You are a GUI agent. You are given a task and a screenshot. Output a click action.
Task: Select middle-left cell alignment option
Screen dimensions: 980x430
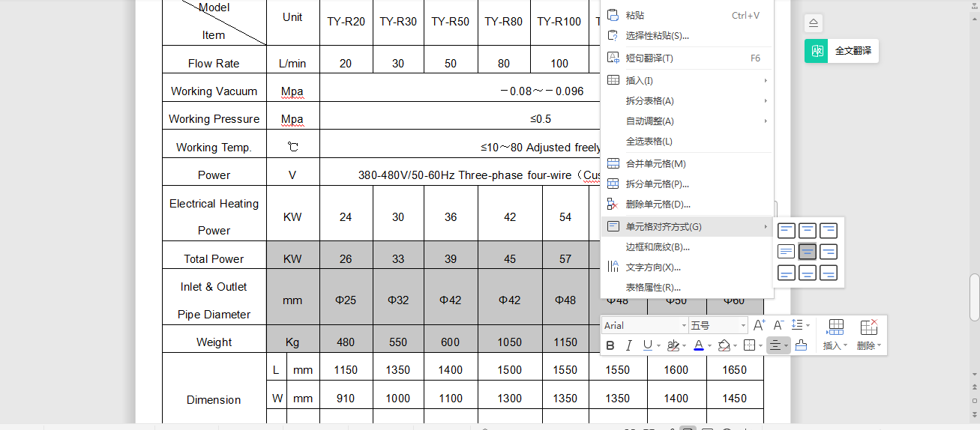point(787,252)
